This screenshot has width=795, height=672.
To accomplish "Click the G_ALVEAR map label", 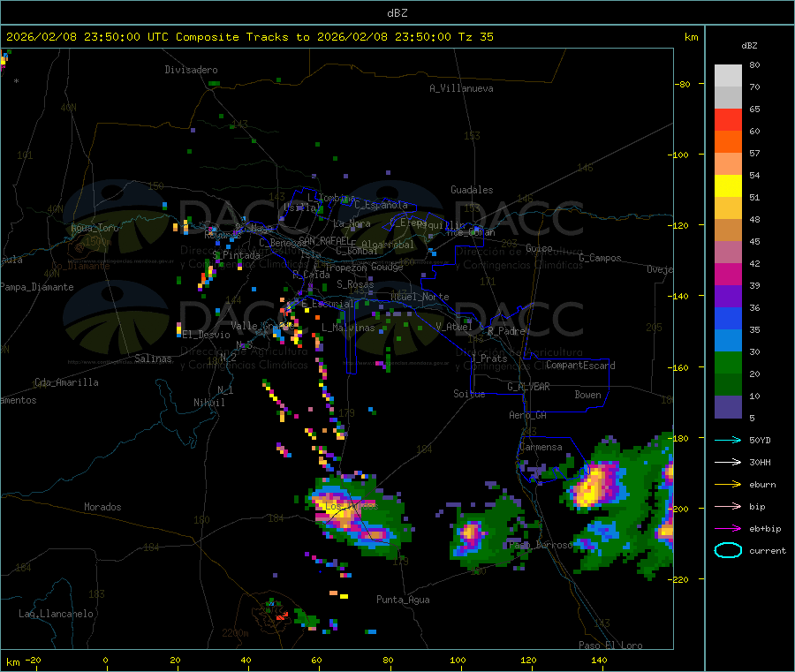I will pyautogui.click(x=528, y=387).
